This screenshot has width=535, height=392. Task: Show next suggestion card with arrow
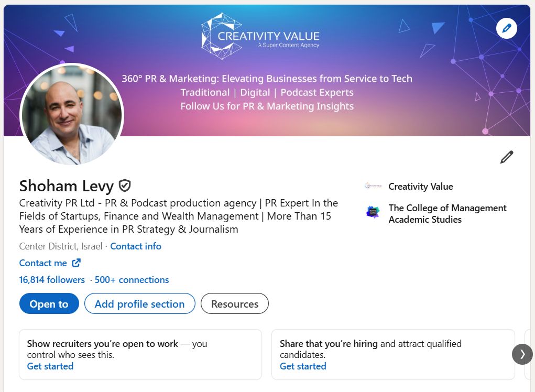click(x=522, y=354)
